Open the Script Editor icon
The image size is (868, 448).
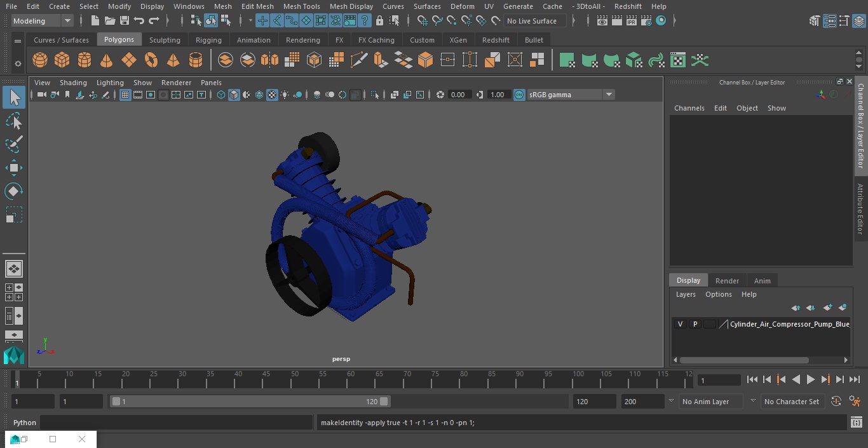(x=857, y=423)
